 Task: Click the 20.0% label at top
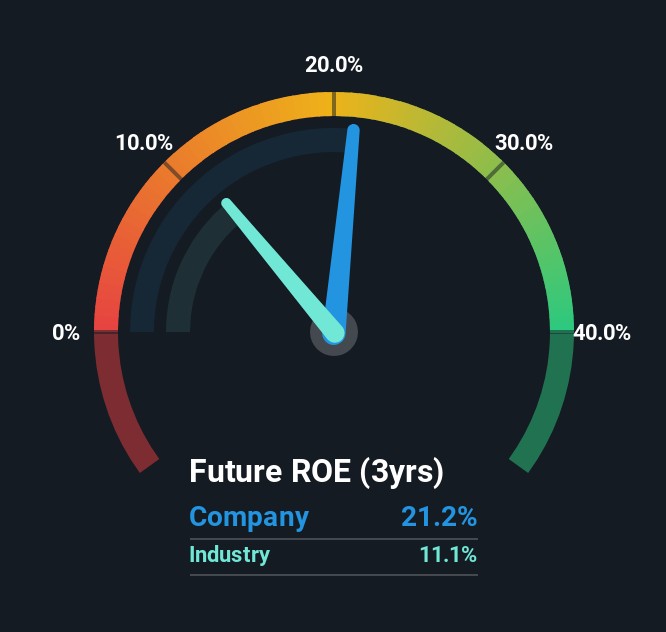(334, 65)
